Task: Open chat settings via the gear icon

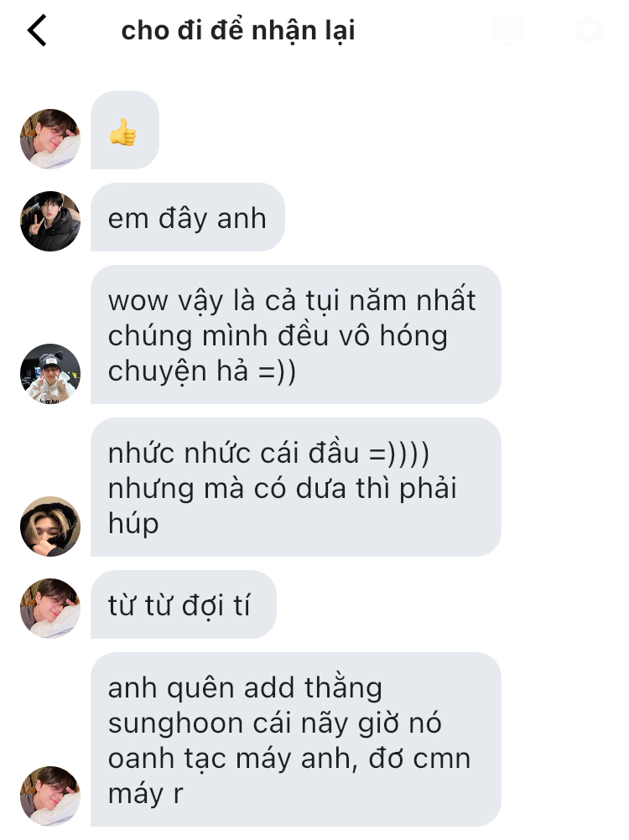Action: coord(588,30)
